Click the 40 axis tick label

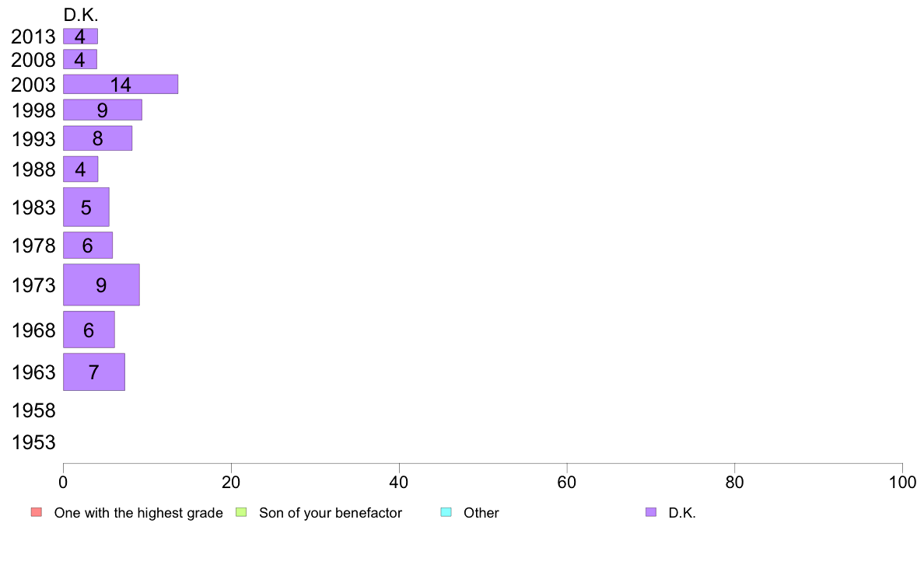pos(399,483)
